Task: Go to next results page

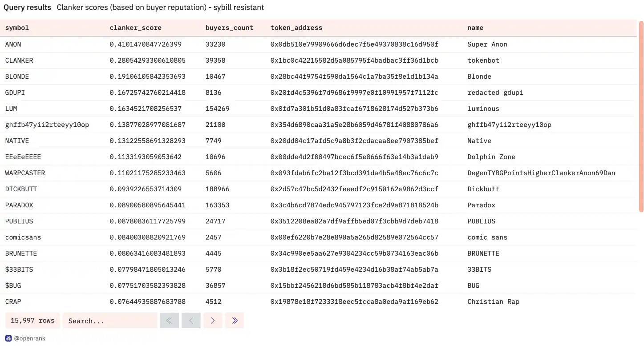Action: tap(213, 321)
